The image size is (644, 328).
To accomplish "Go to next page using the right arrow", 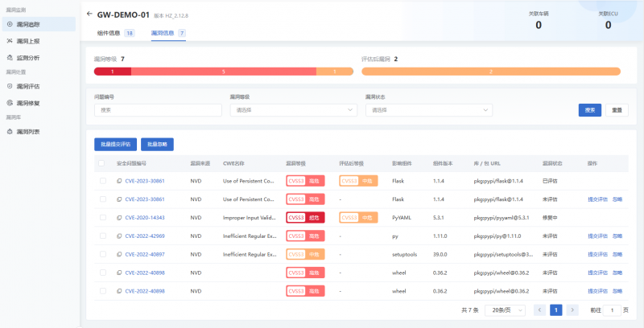I will 572,310.
